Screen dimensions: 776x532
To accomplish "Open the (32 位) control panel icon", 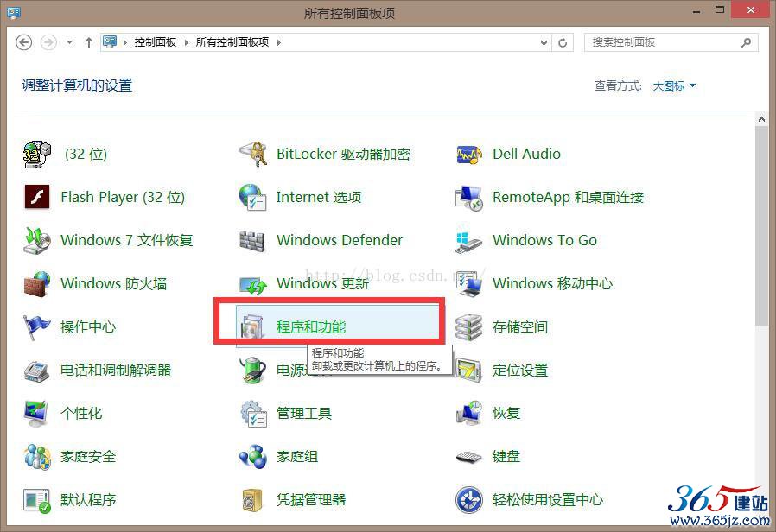I will coord(37,155).
